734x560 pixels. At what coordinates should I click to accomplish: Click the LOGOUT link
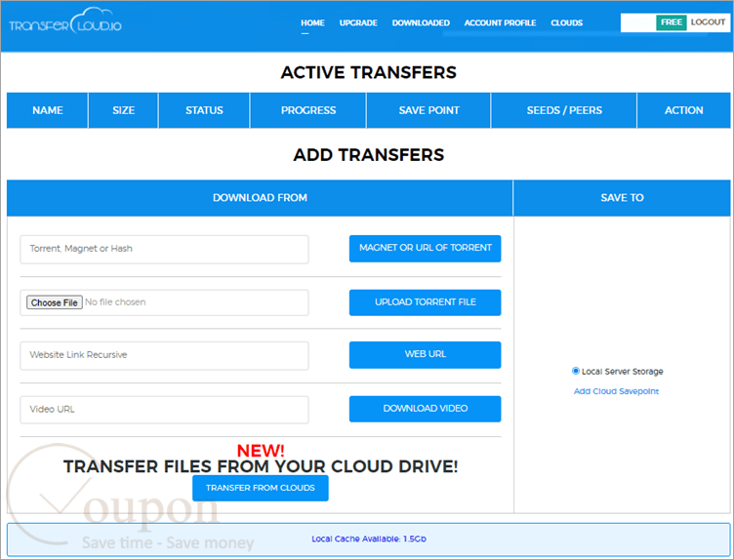click(x=708, y=22)
